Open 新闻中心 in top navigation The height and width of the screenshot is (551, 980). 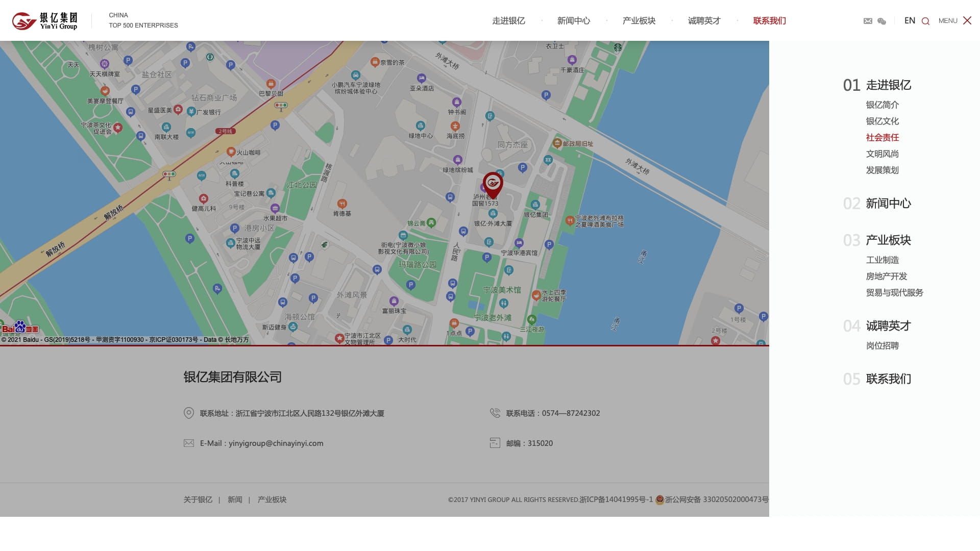[574, 21]
